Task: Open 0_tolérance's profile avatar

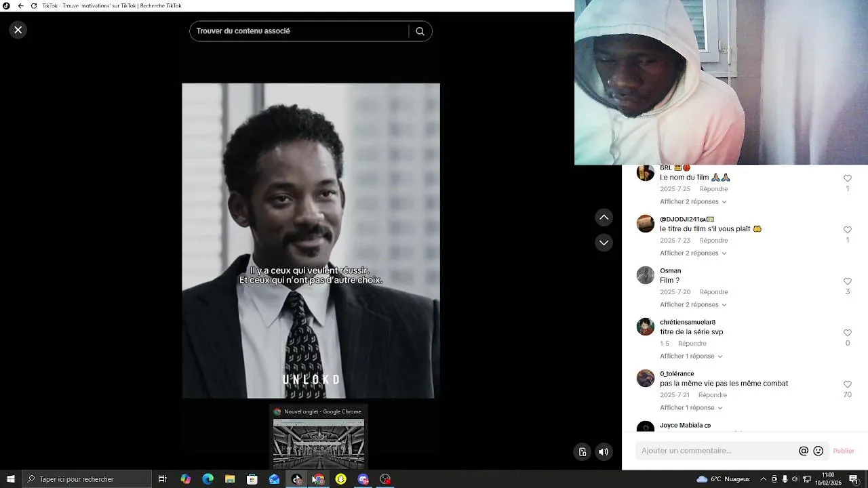Action: click(x=646, y=378)
